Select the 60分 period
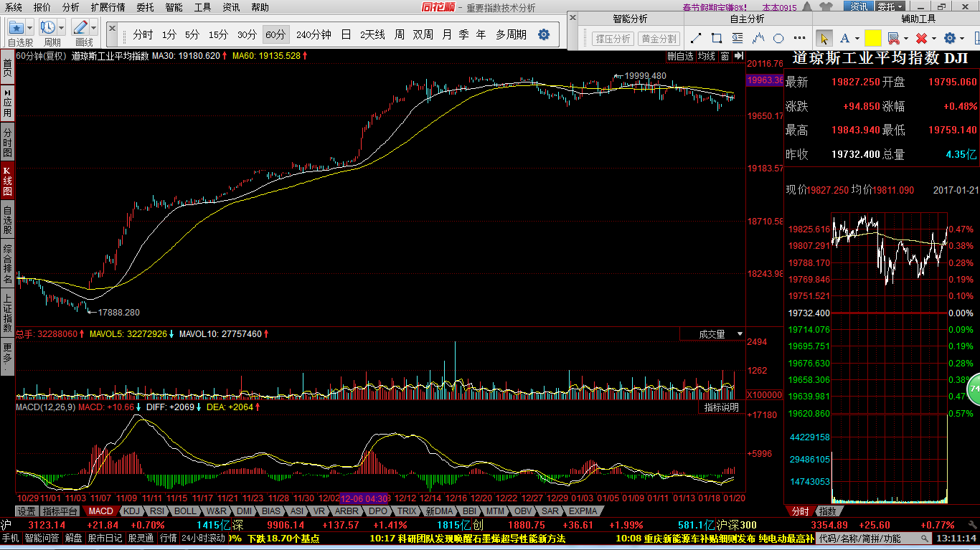 coord(275,34)
